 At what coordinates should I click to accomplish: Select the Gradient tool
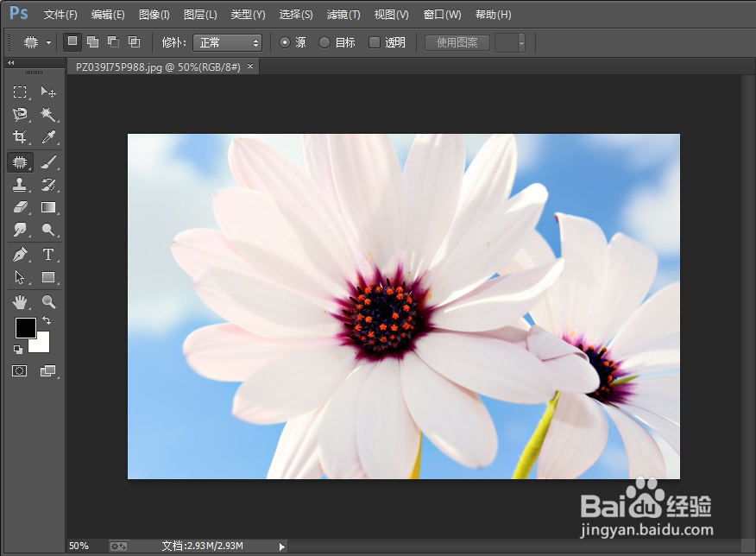click(x=48, y=207)
